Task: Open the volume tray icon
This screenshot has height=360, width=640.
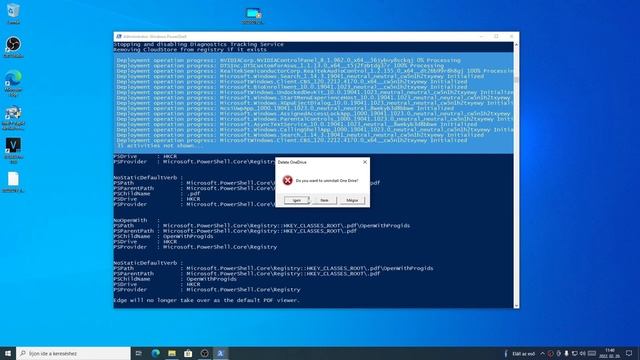Action: coord(582,353)
